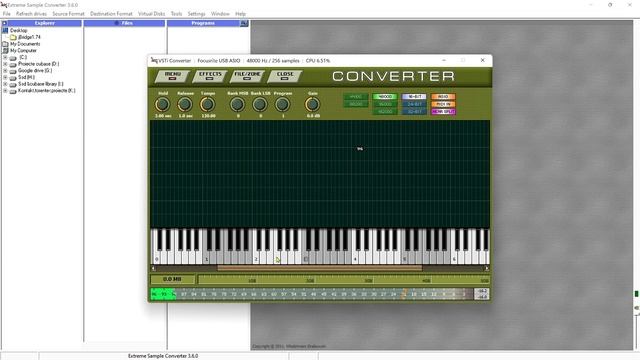Select the 48000 sample rate option
The height and width of the screenshot is (360, 640).
click(x=385, y=97)
